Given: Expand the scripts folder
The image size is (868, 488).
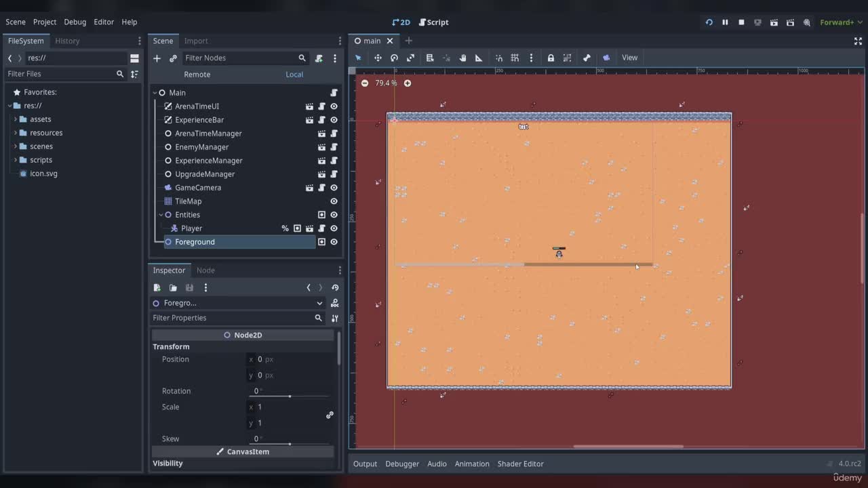Looking at the screenshot, I should pos(16,160).
